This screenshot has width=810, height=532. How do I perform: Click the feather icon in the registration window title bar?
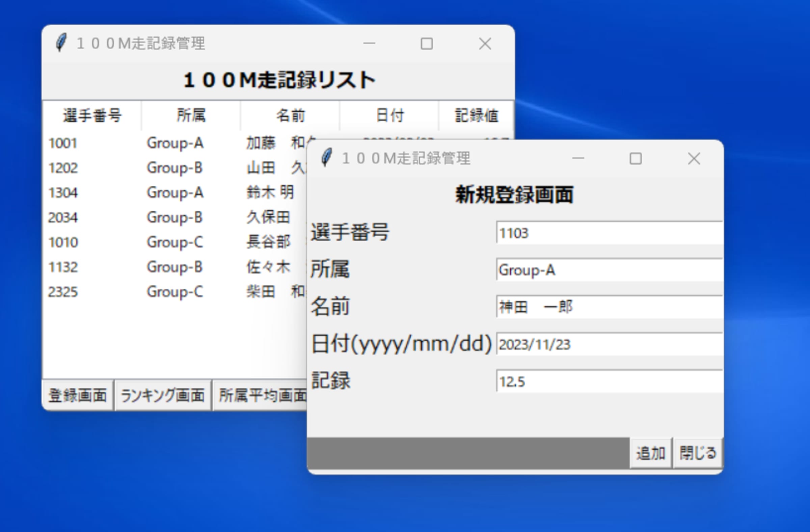pos(326,158)
